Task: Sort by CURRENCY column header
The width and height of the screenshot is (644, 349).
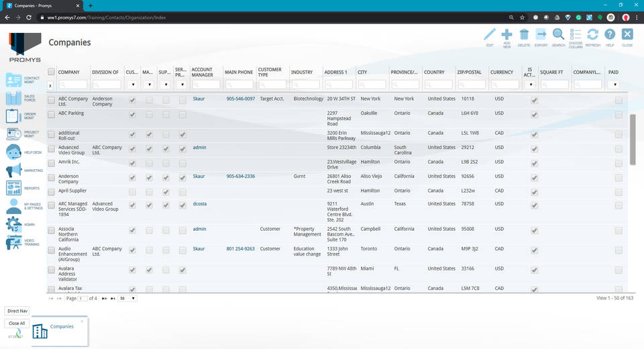Action: coord(502,72)
